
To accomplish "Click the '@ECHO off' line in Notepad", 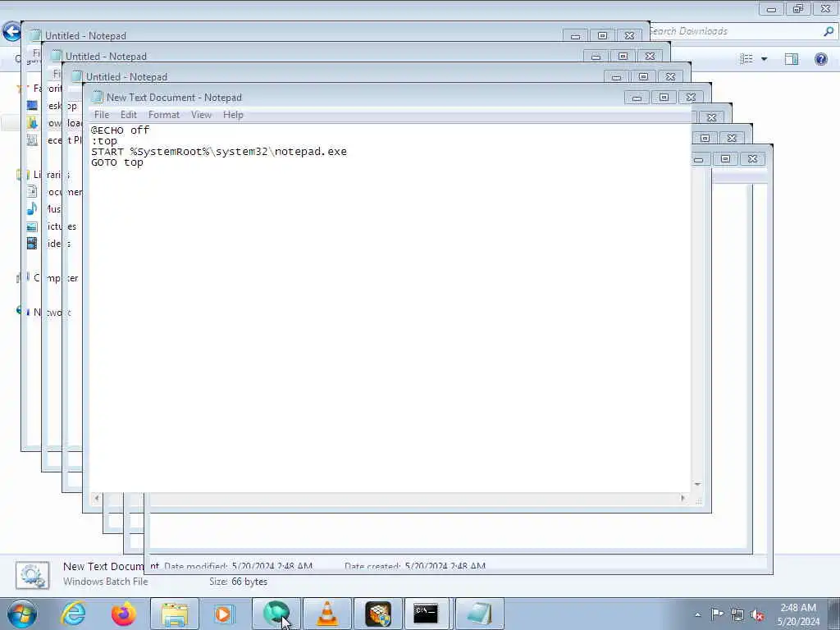I will click(120, 130).
